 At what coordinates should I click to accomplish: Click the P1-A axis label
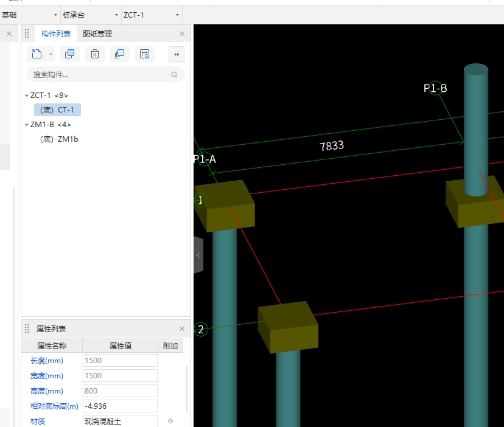(x=205, y=159)
